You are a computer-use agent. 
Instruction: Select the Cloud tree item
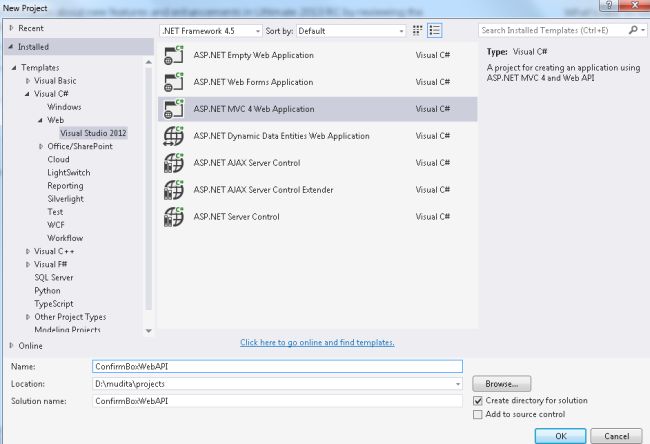(58, 159)
